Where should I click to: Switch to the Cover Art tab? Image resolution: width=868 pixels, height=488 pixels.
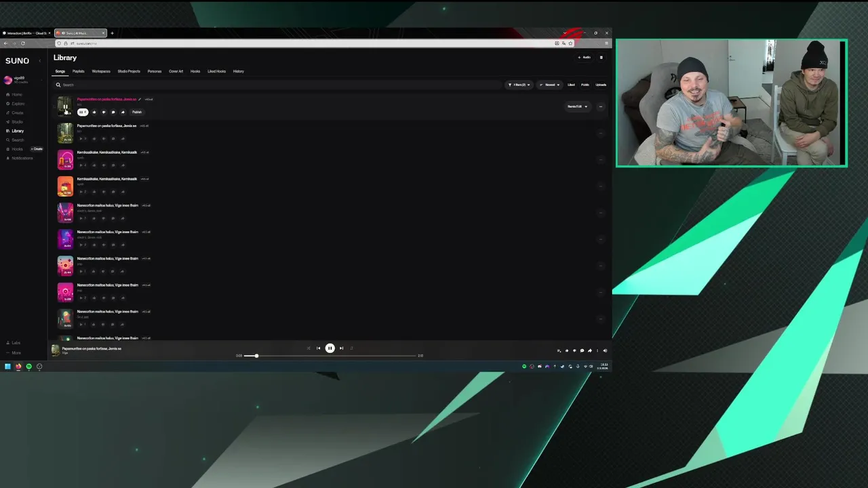176,71
